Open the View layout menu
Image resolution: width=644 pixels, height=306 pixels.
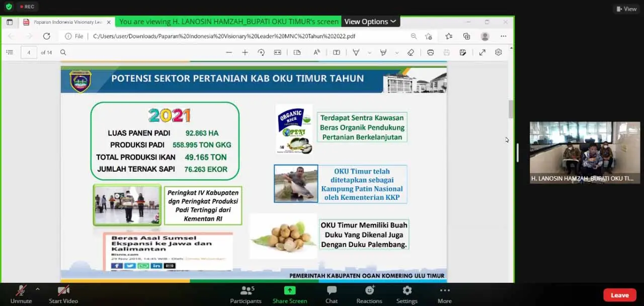point(626,9)
